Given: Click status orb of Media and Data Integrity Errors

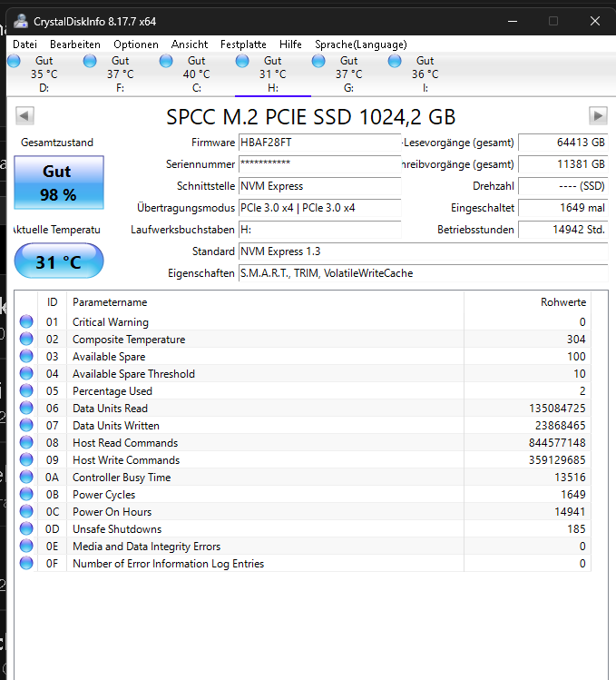Looking at the screenshot, I should (26, 546).
